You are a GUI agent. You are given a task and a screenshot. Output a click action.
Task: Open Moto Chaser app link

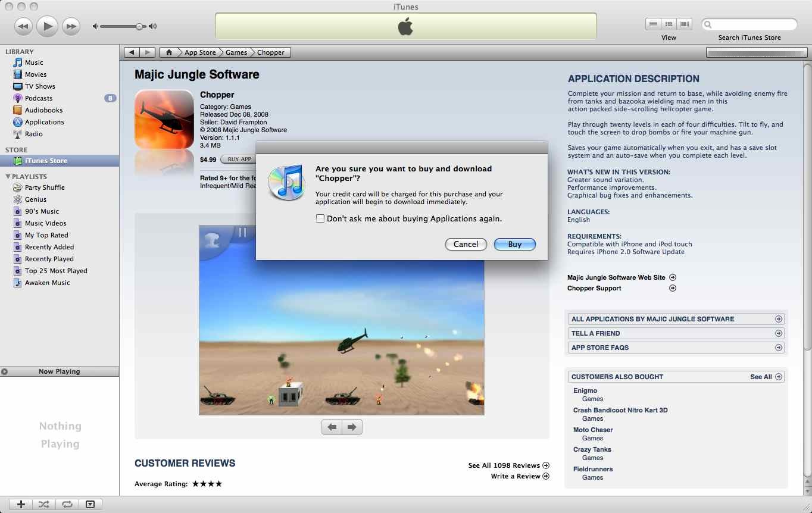593,430
